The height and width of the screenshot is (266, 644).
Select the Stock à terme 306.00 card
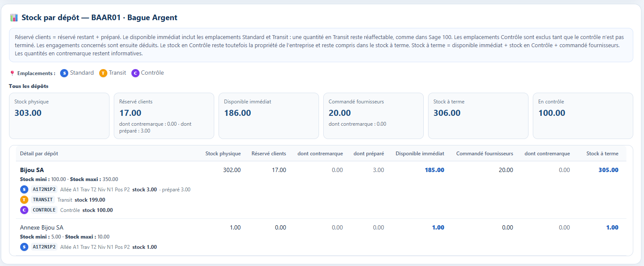(478, 116)
